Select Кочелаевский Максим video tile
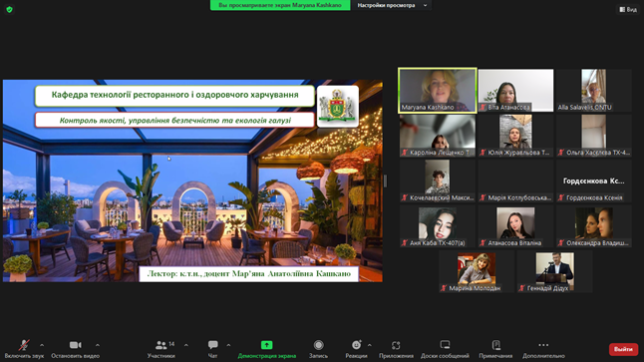Image resolution: width=644 pixels, height=362 pixels. coord(438,181)
